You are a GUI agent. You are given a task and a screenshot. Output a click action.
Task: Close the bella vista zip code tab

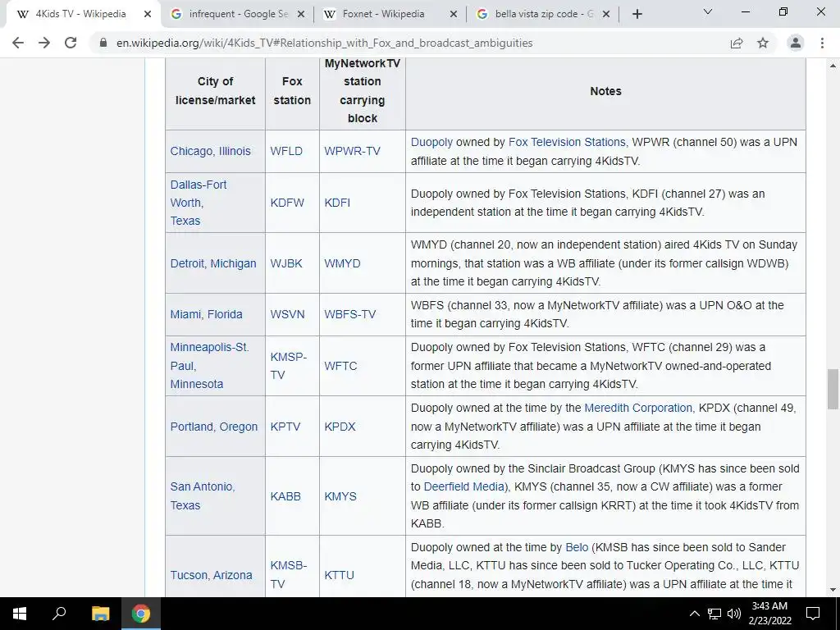(606, 14)
